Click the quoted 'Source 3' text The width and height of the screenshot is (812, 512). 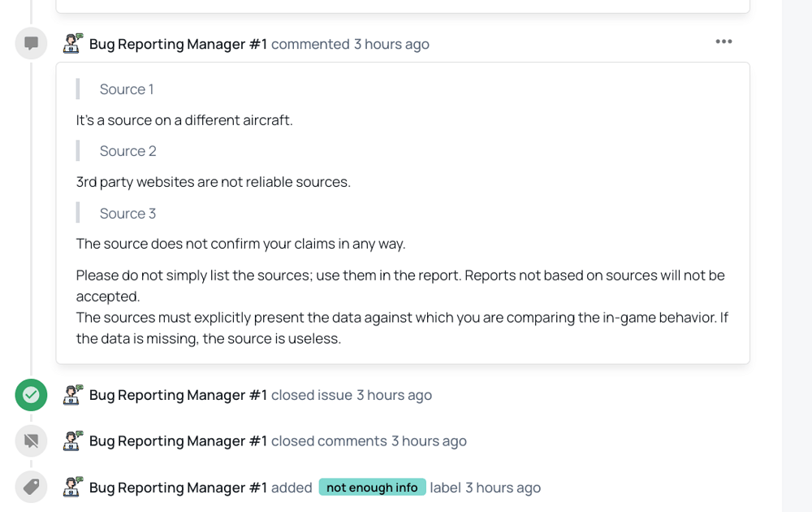click(x=128, y=214)
